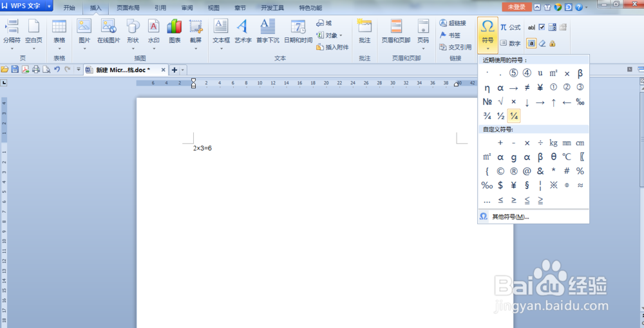Insert the not-equal ≠ symbol
The width and height of the screenshot is (644, 328).
(527, 87)
